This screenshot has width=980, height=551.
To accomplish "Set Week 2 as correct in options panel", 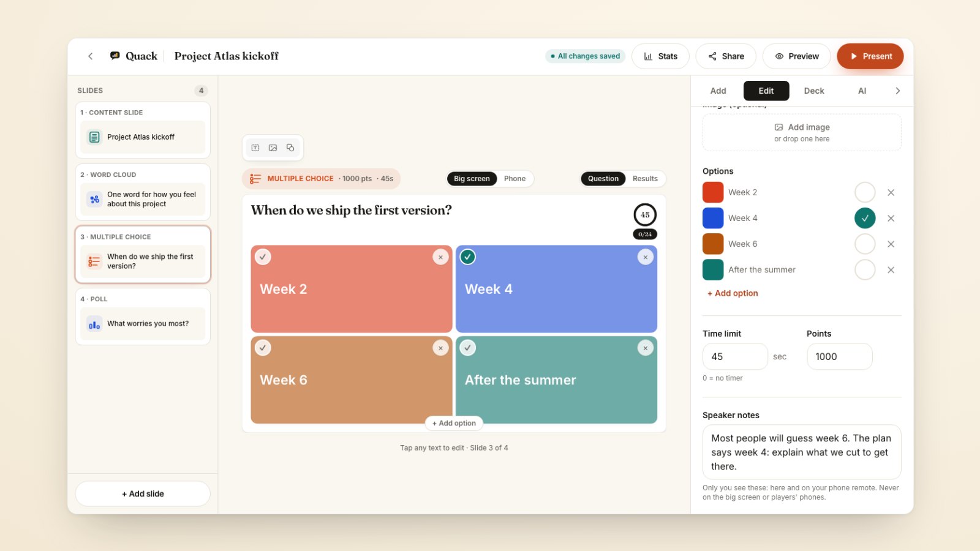I will (865, 192).
